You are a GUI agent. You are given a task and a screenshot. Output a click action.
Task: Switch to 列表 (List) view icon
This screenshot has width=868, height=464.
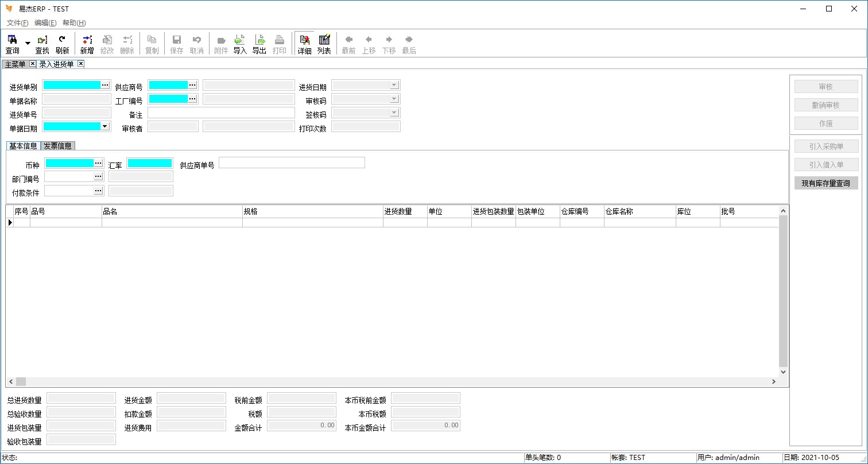[x=324, y=44]
